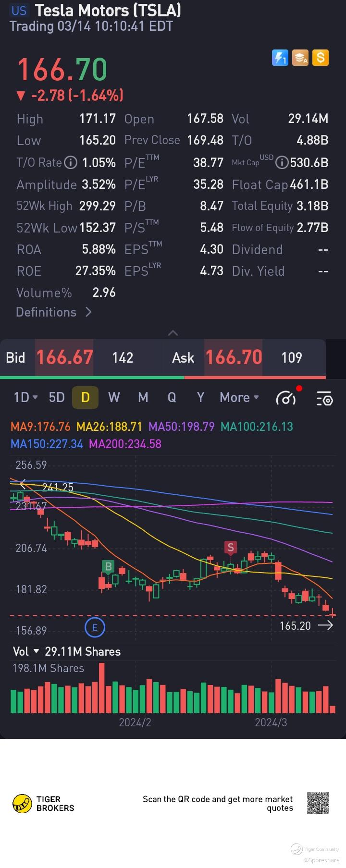Tap the Ask price 166.70
This screenshot has height=868, width=346.
click(x=234, y=357)
